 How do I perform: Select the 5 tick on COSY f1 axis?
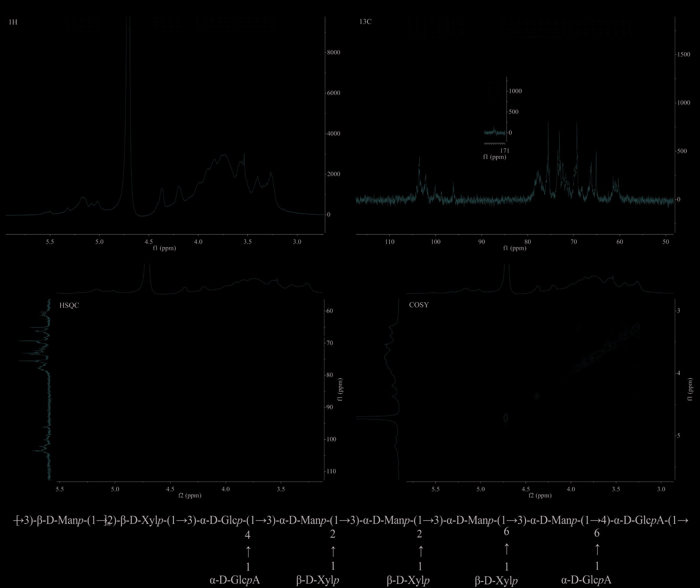click(678, 436)
